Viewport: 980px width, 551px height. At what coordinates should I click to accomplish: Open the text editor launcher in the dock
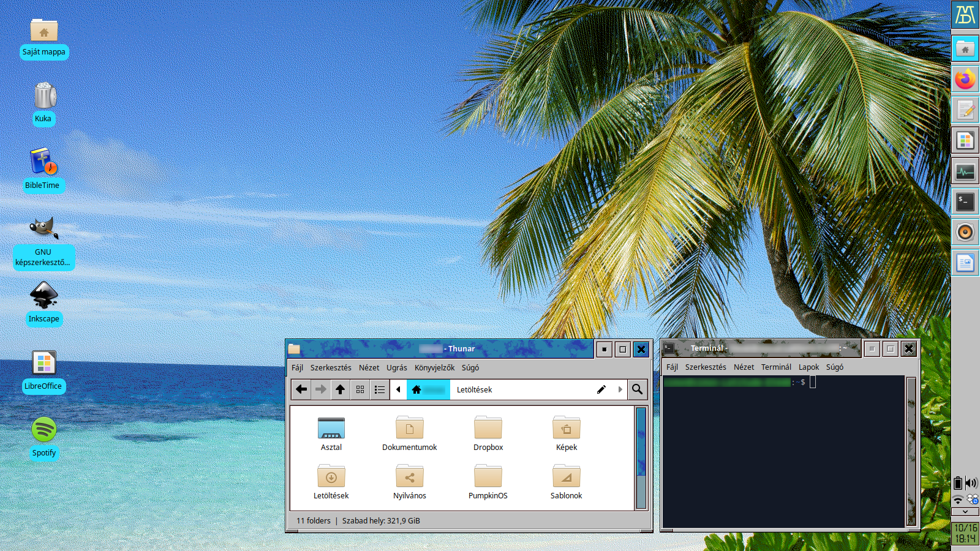coord(965,110)
